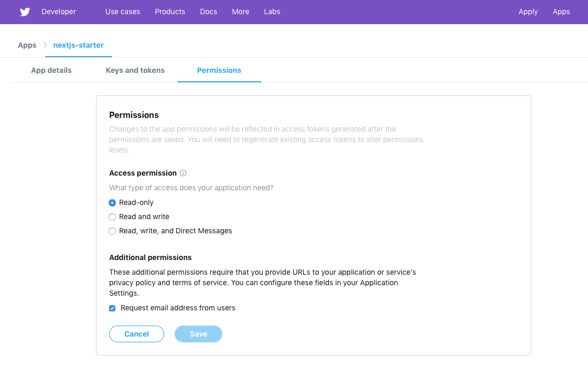This screenshot has width=588, height=378.
Task: Go to Apps via the breadcrumb
Action: point(27,45)
